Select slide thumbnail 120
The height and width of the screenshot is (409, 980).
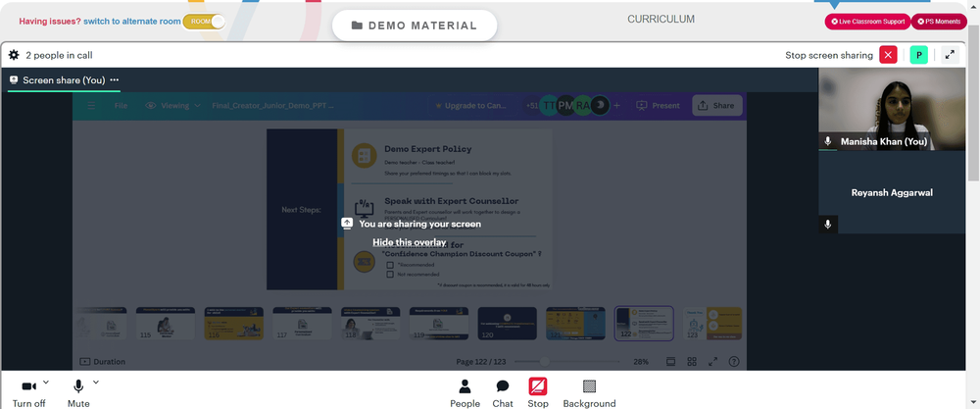click(x=507, y=324)
